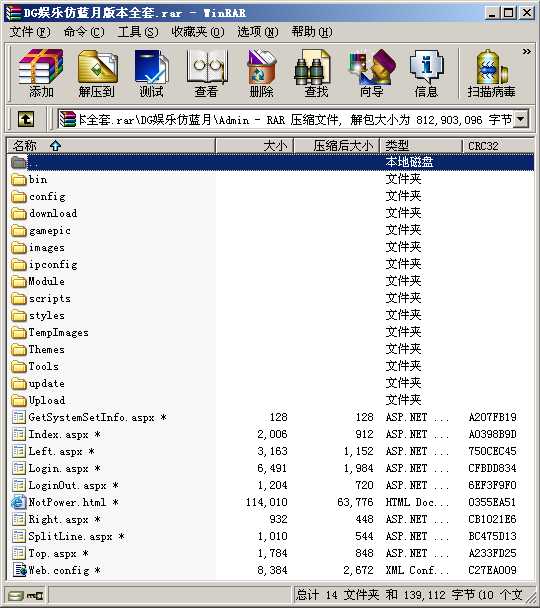Open the 收藏夹 (Favorites) menu

click(198, 32)
